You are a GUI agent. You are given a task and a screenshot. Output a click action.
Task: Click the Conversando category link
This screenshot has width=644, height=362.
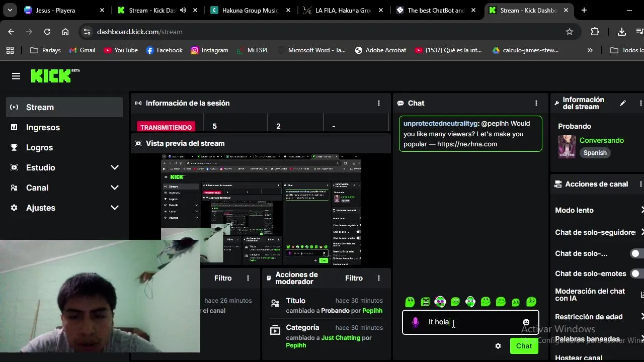(602, 140)
